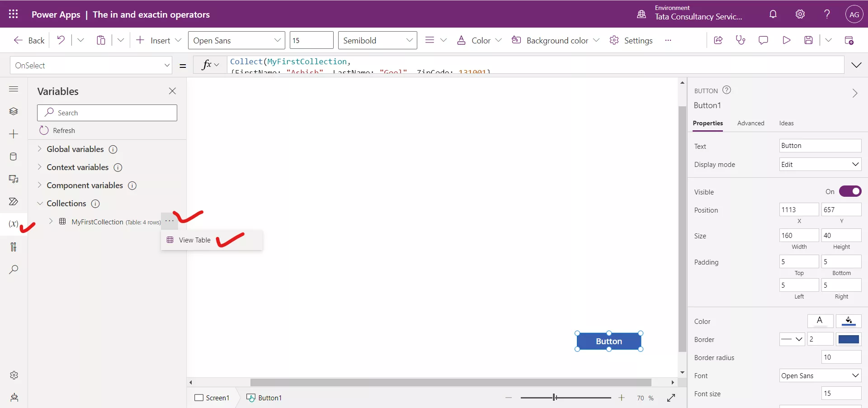Expand MyFirstCollection tree item
The image size is (868, 408).
50,222
